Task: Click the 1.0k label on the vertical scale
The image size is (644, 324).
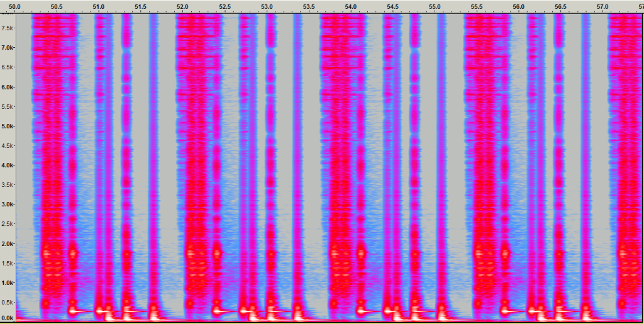Action: point(7,283)
